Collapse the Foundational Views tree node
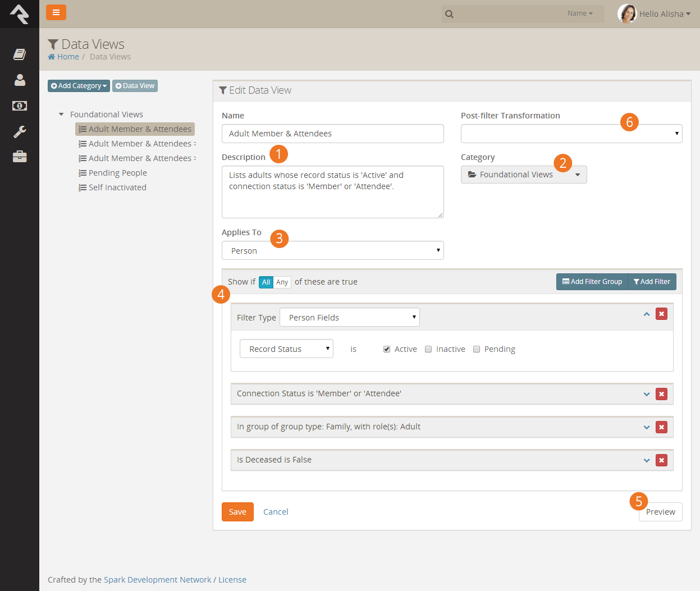Image resolution: width=700 pixels, height=591 pixels. click(61, 114)
